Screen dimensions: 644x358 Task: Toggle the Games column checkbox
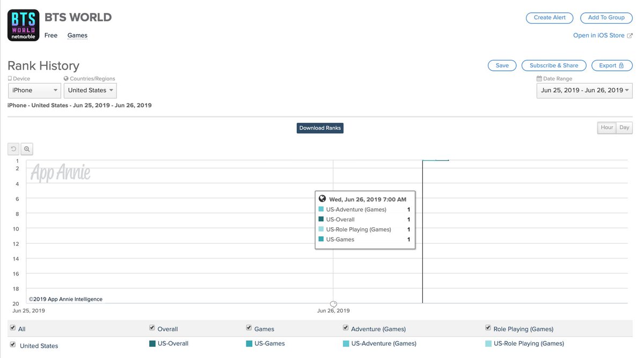click(249, 328)
